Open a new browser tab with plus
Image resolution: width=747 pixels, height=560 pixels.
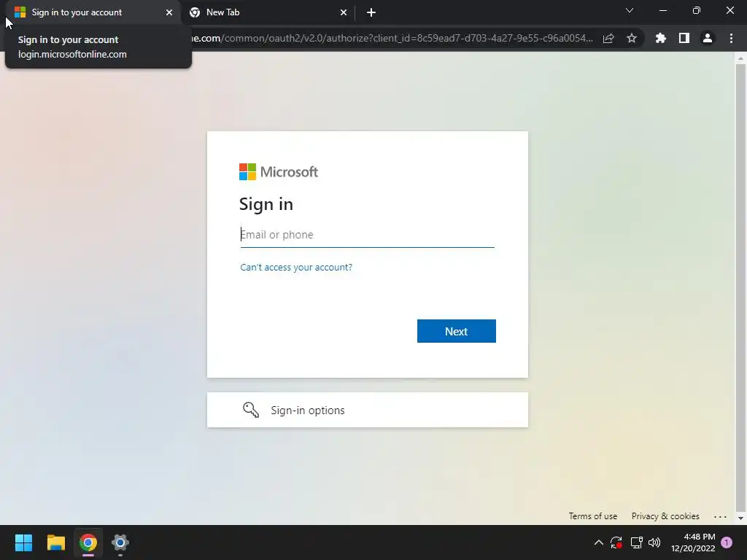371,12
